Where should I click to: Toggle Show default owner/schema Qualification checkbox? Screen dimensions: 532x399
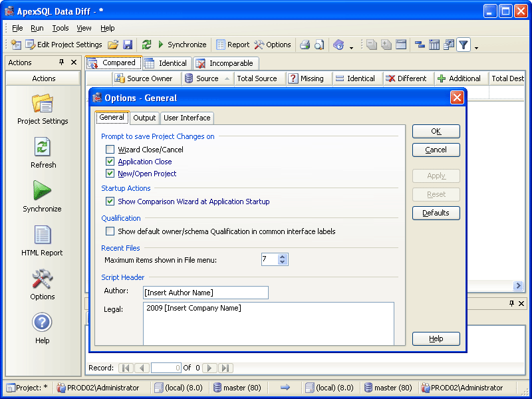pyautogui.click(x=110, y=231)
